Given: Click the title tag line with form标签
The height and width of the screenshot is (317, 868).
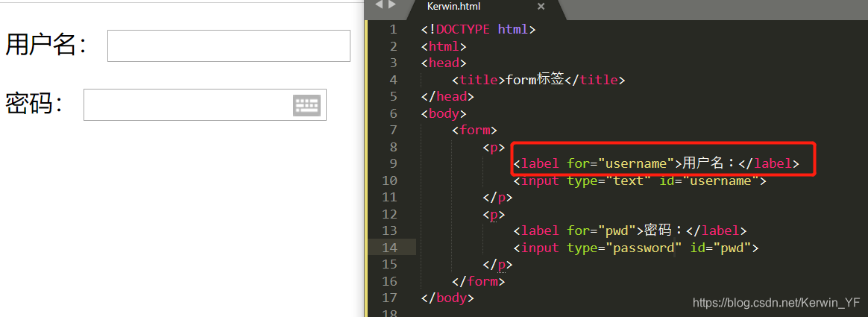Looking at the screenshot, I should tap(538, 80).
